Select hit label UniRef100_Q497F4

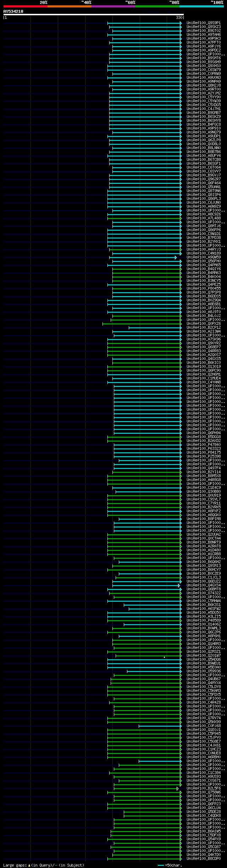click(x=204, y=468)
